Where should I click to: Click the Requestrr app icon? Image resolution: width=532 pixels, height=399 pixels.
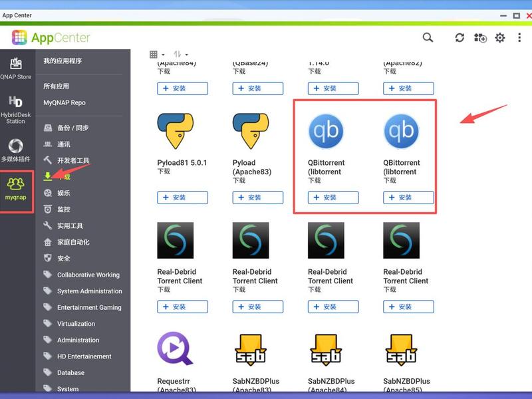[176, 348]
